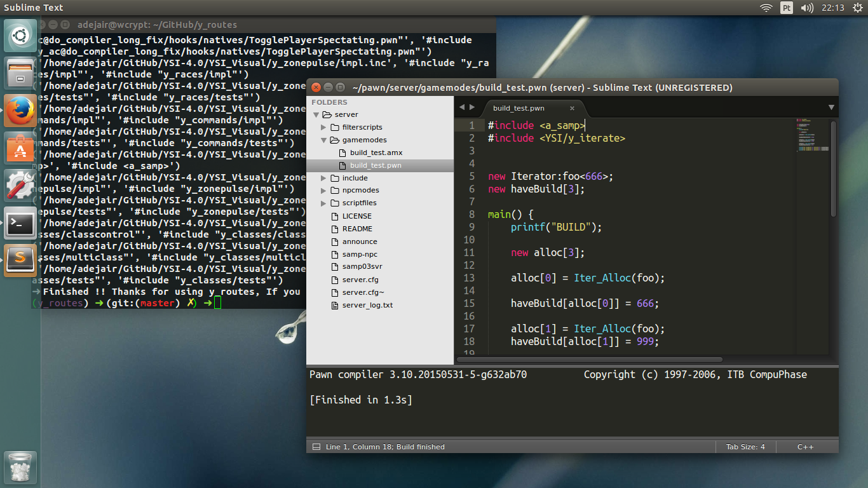Open the Trash in the launcher

(20, 468)
